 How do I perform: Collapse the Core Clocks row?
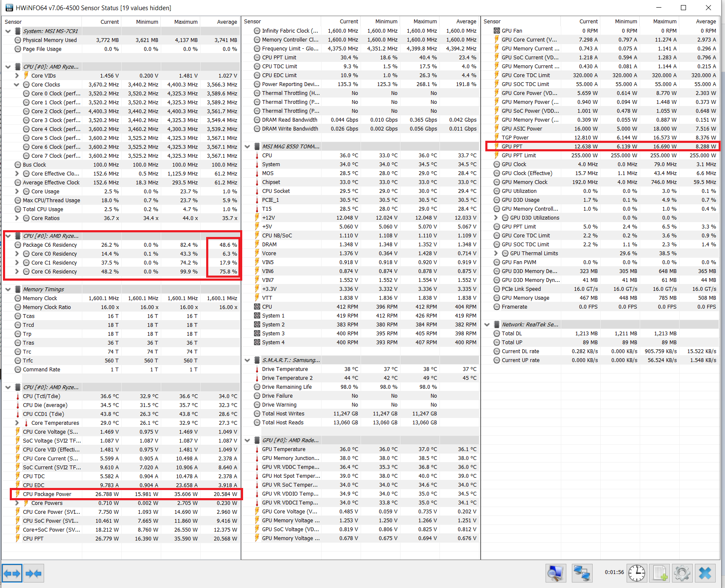click(17, 84)
